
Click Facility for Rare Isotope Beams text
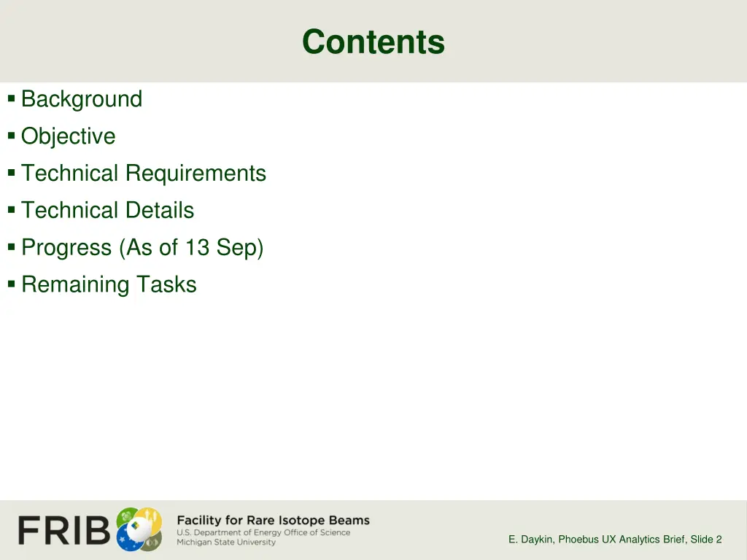pos(273,520)
